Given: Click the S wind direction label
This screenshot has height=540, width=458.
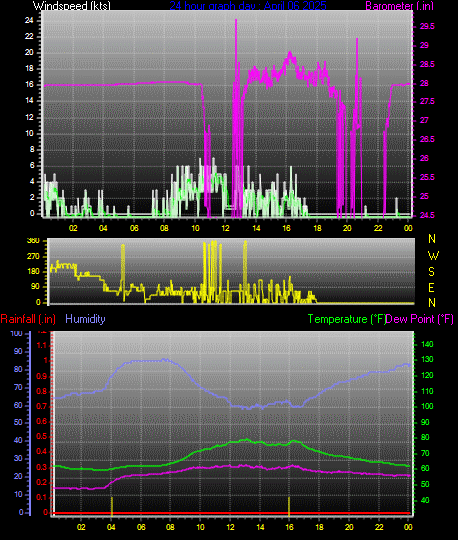Looking at the screenshot, I should pos(431,272).
